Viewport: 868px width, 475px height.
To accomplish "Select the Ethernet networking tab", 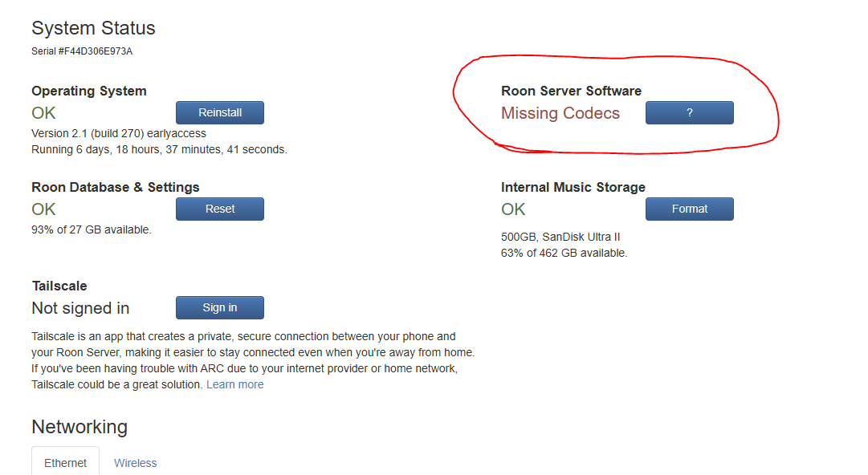I will 65,462.
